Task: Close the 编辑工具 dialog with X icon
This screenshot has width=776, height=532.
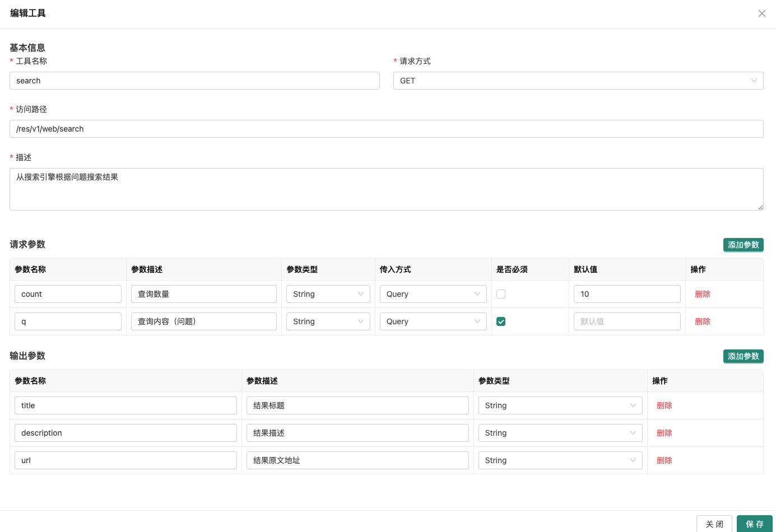Action: (761, 13)
